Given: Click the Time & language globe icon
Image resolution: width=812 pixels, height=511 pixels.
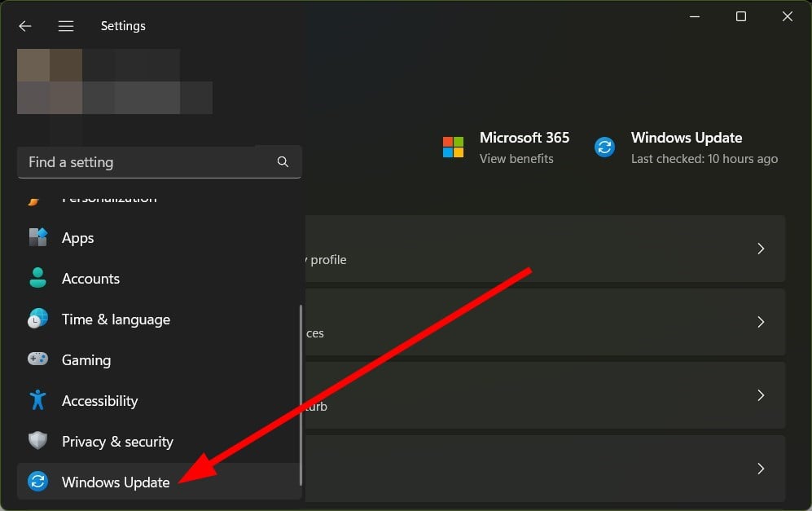Looking at the screenshot, I should click(37, 319).
